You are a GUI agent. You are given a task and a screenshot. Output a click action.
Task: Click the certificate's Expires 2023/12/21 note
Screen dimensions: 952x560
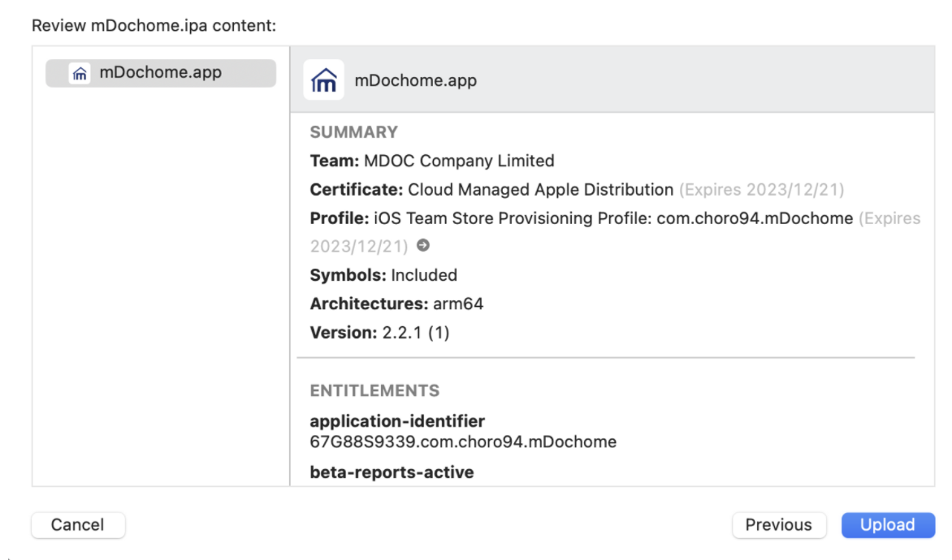(761, 190)
